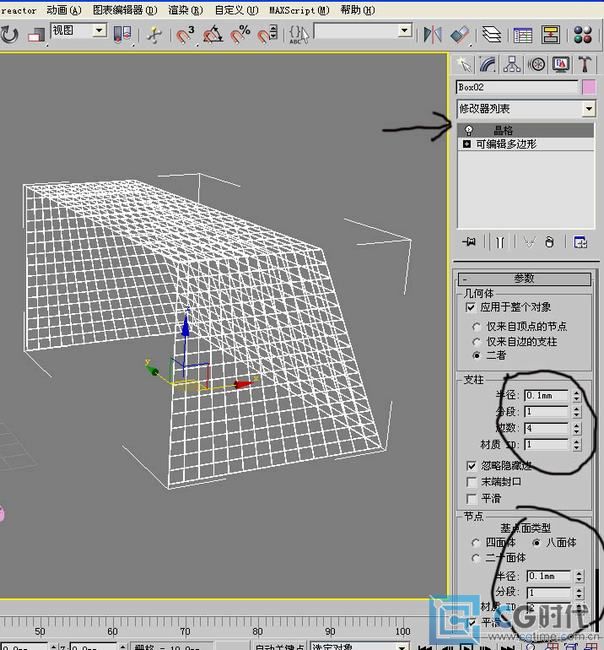This screenshot has height=650, width=604.
Task: Select the 二十面体 node type radio
Action: tap(476, 558)
